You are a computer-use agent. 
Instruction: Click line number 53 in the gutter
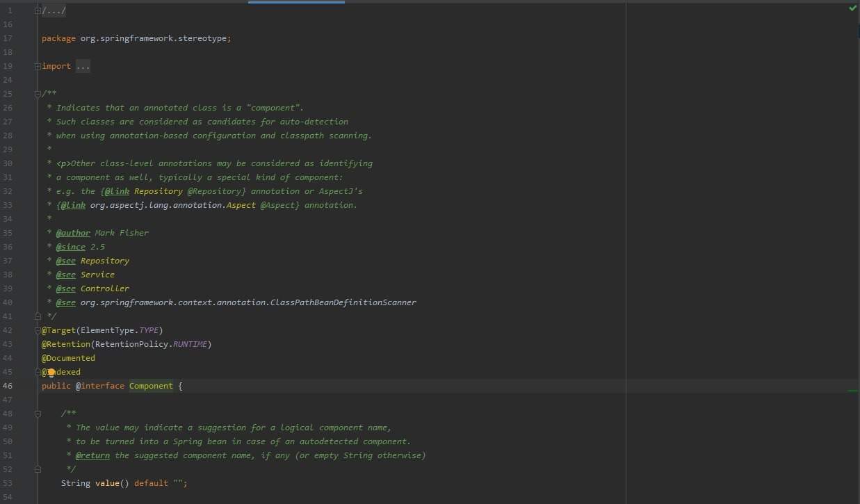point(8,483)
